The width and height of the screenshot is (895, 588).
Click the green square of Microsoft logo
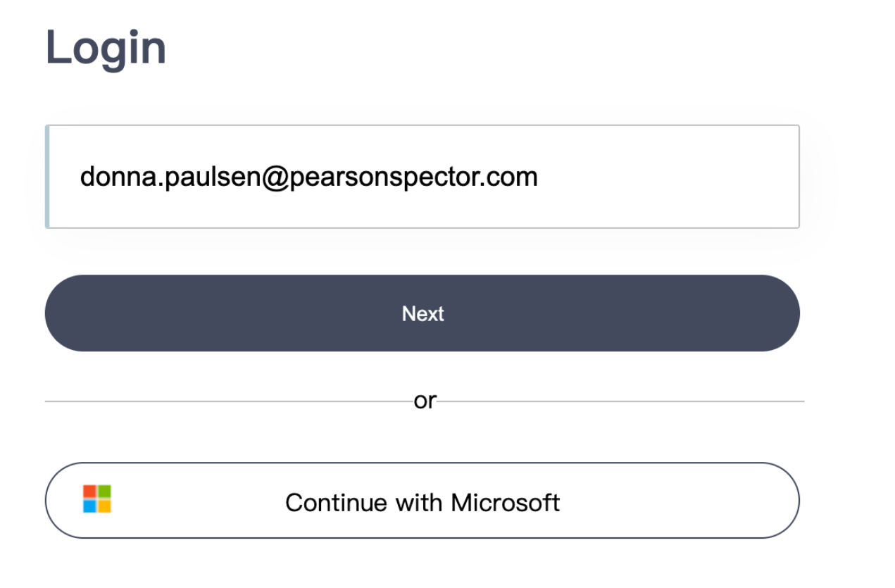104,492
